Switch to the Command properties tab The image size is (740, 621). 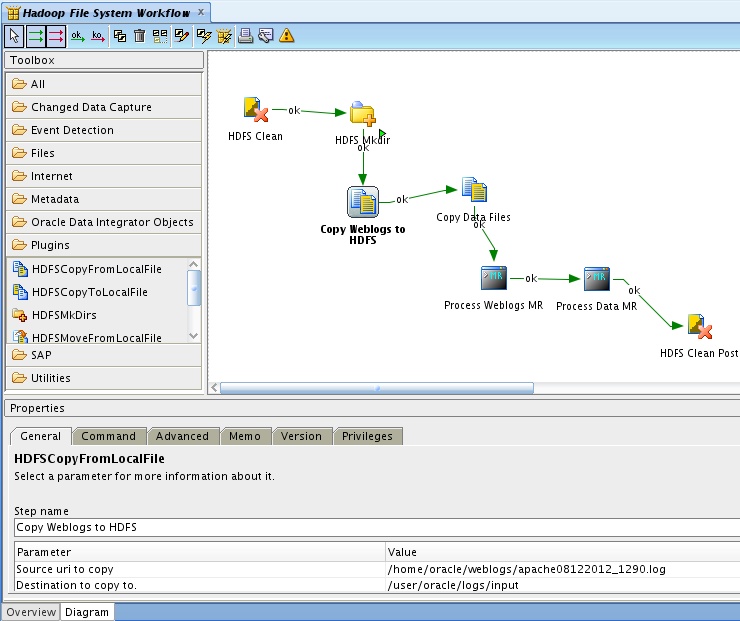(109, 436)
